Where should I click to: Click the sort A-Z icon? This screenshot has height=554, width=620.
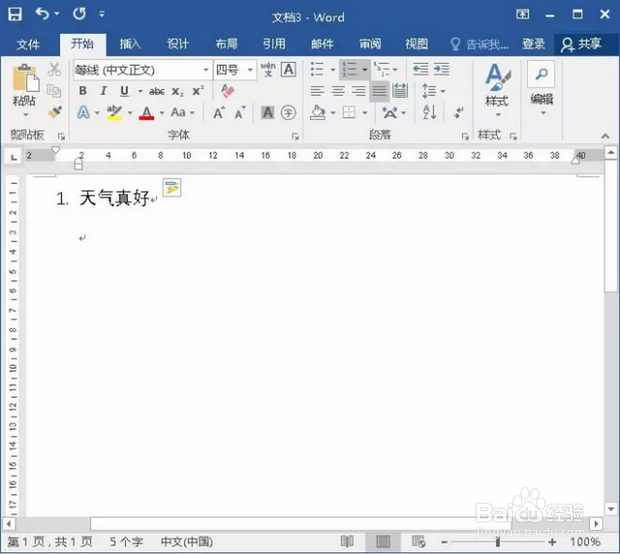[x=430, y=113]
